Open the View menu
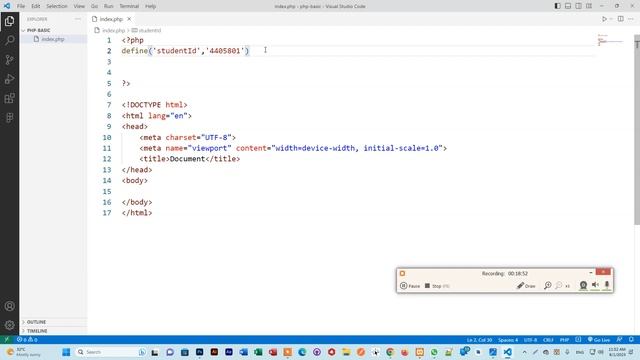Screen dimensions: 640x360 click(x=79, y=6)
